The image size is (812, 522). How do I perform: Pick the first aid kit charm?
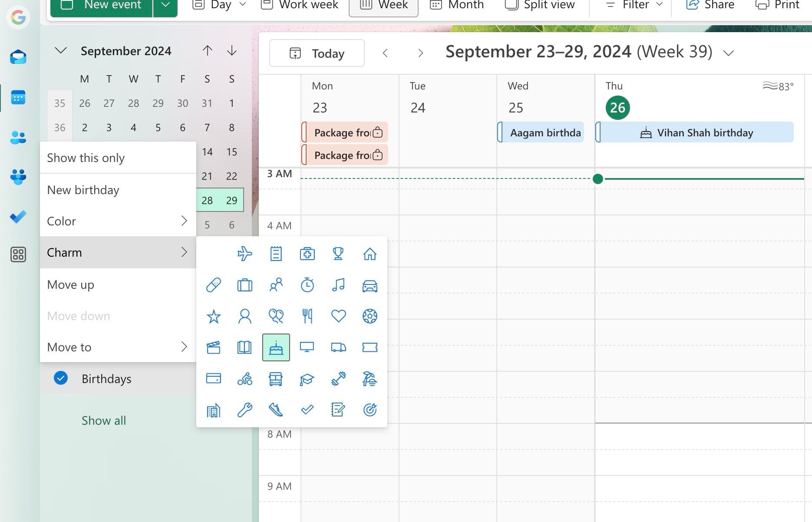307,254
